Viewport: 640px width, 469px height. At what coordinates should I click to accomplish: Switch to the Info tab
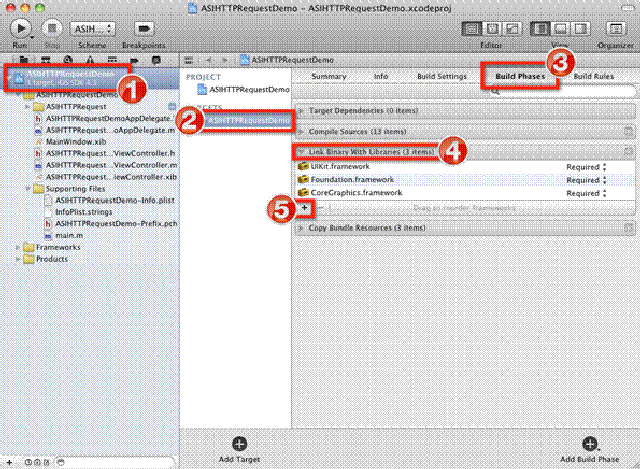[x=381, y=76]
